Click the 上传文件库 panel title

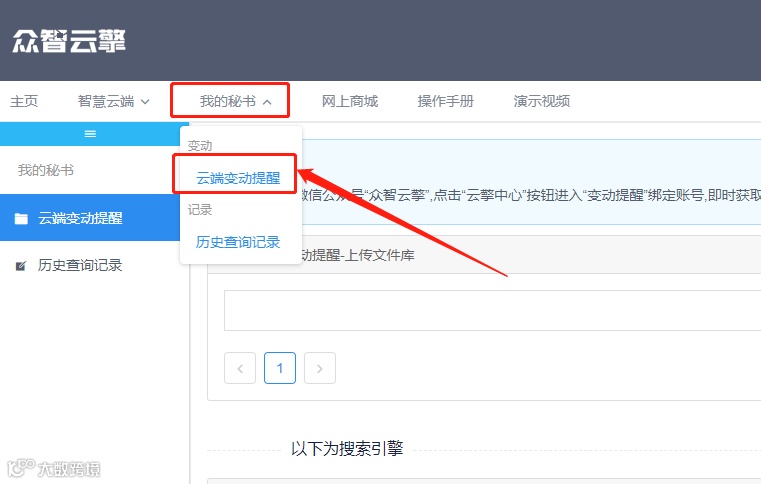358,255
